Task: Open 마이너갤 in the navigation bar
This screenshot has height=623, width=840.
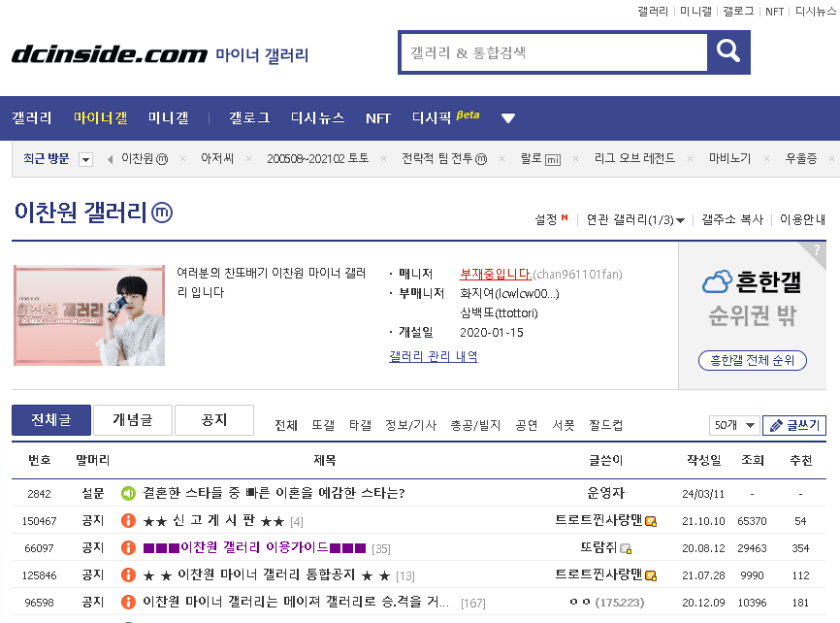Action: pos(101,118)
